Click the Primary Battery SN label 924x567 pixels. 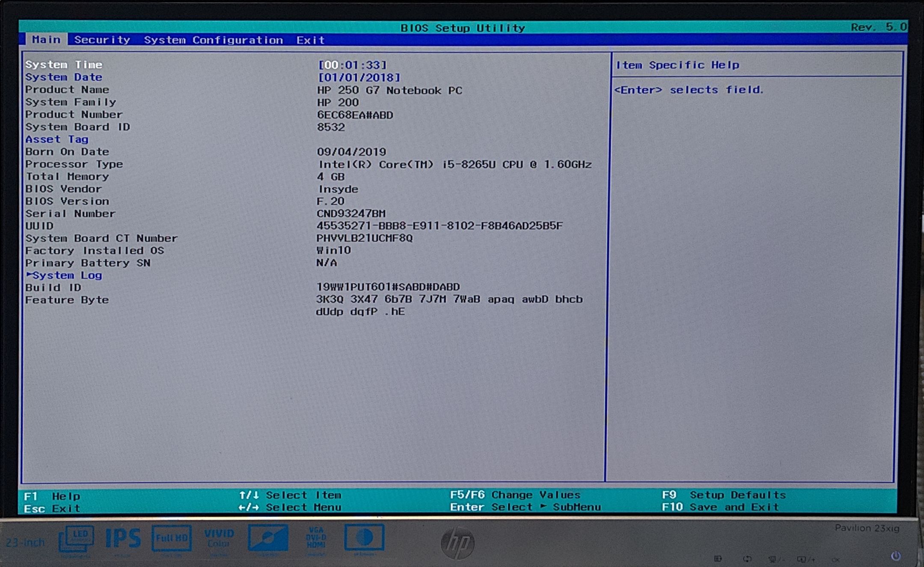88,263
